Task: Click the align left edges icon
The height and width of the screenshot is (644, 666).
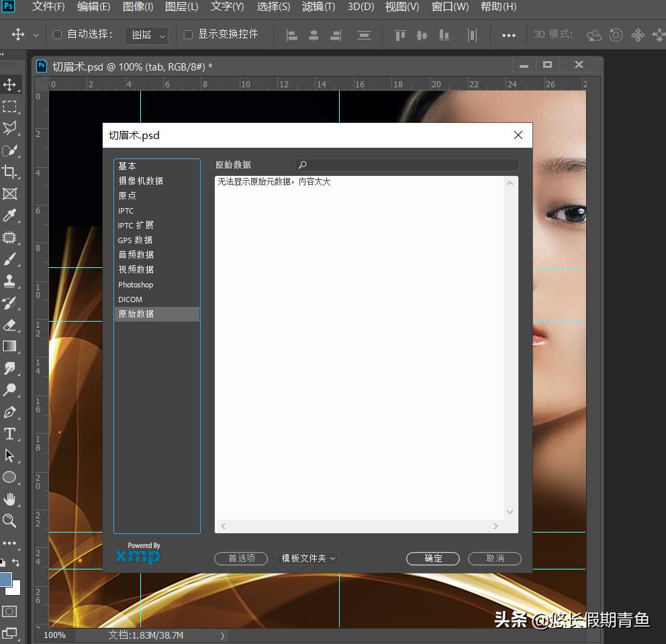Action: pos(292,35)
